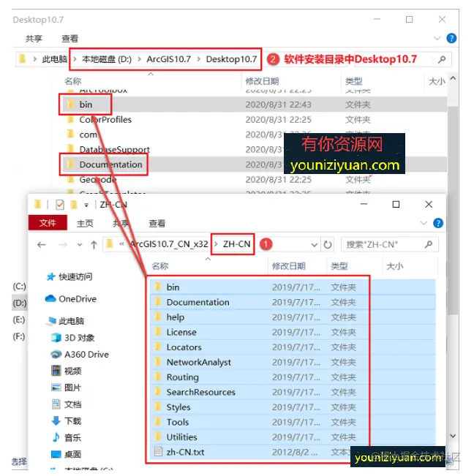Click ArcGIS10.7 in Desktop10.7 breadcrumb

[x=168, y=59]
